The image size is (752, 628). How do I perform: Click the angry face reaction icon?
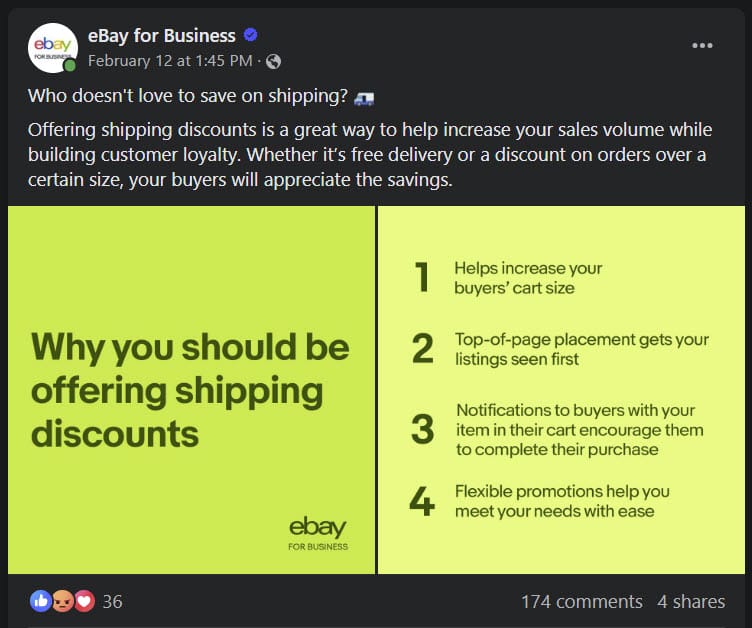coord(62,601)
